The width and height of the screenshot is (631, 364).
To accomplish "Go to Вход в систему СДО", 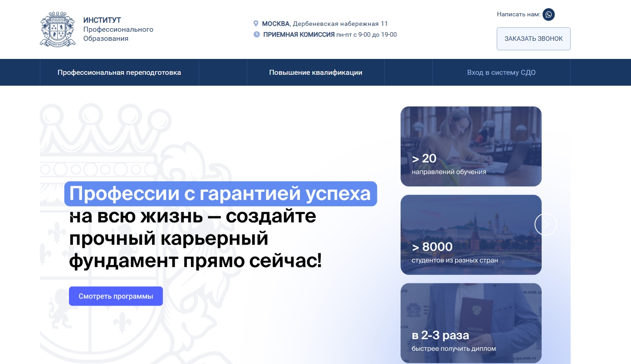I will tap(501, 73).
